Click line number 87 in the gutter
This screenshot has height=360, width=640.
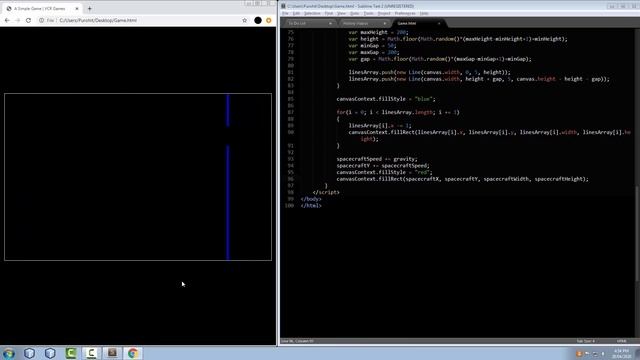291,112
